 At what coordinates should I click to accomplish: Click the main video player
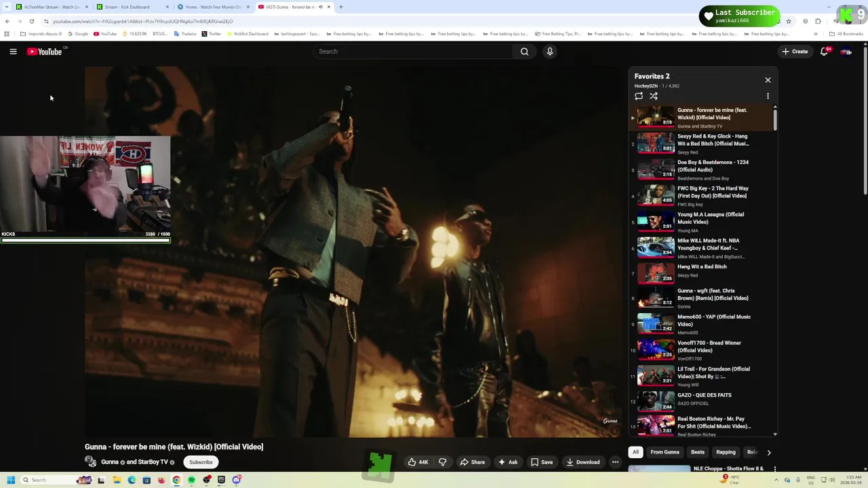click(353, 252)
